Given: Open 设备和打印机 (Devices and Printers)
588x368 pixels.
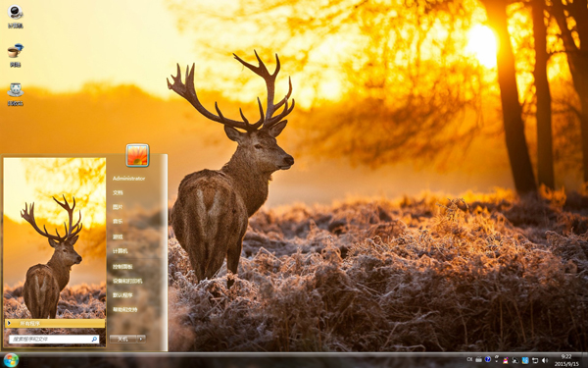Looking at the screenshot, I should (127, 281).
